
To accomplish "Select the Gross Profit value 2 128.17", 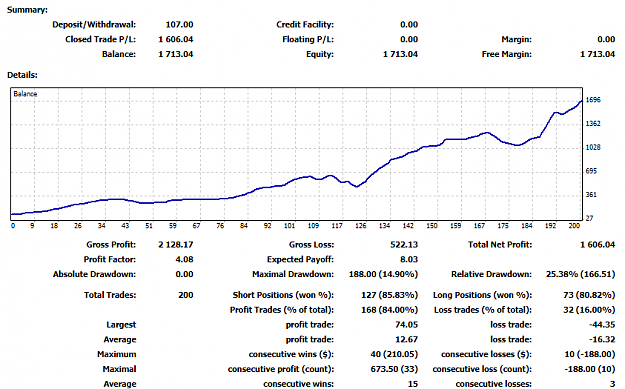I will (176, 245).
